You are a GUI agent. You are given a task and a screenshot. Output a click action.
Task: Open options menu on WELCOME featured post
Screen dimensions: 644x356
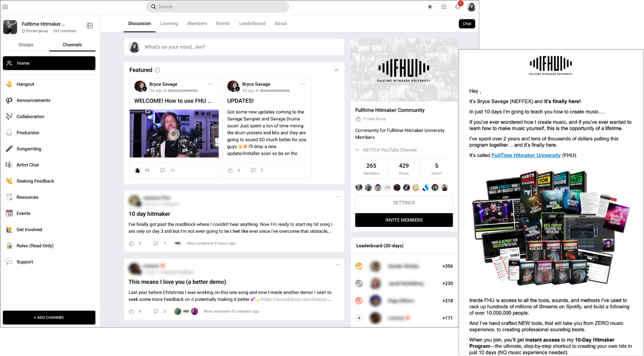(x=210, y=85)
